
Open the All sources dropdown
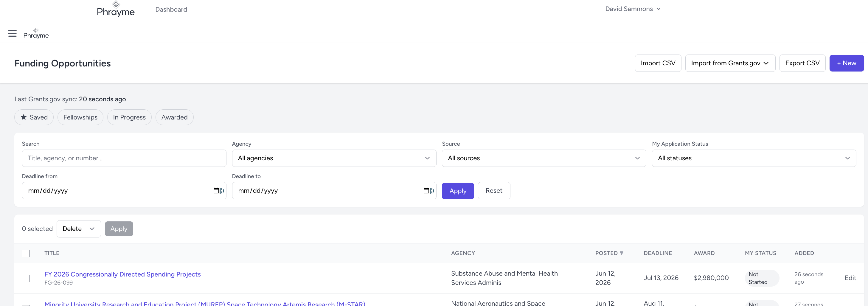(544, 158)
